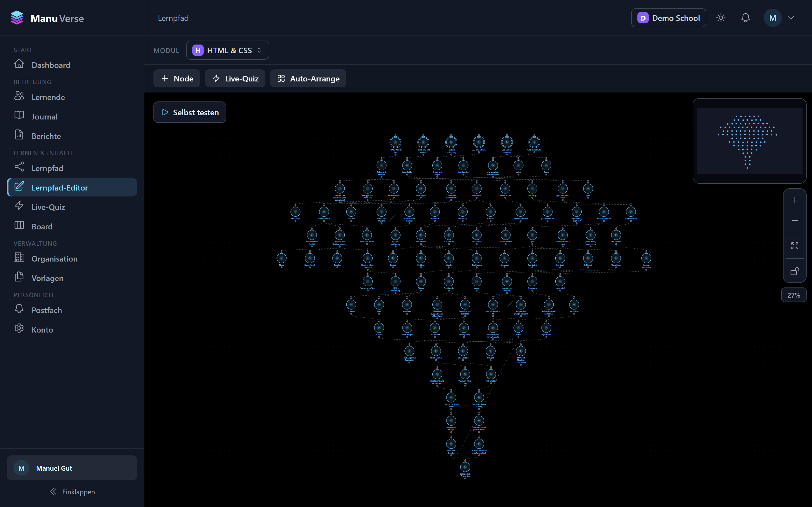The width and height of the screenshot is (812, 507).
Task: Click Selbst testen play button
Action: click(x=190, y=112)
